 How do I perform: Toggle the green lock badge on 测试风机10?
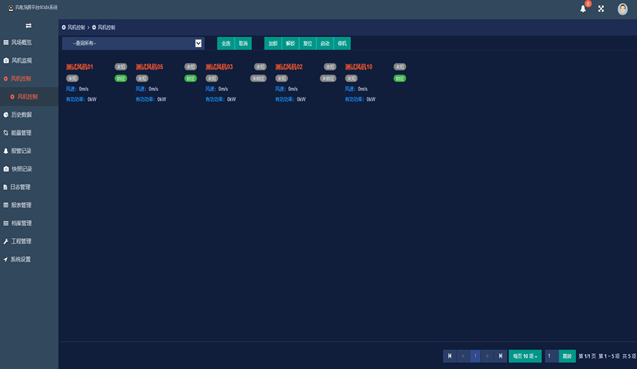click(400, 78)
